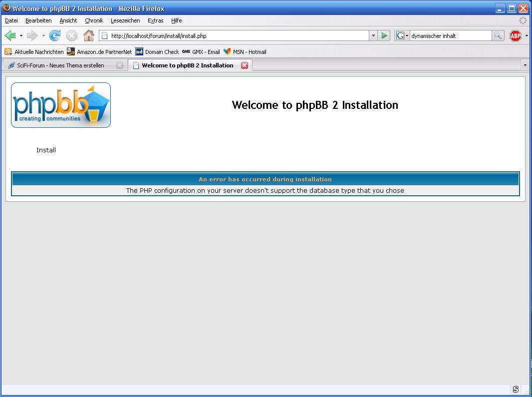532x397 pixels.
Task: Close the phpBB 2 Installation tab
Action: [x=245, y=65]
